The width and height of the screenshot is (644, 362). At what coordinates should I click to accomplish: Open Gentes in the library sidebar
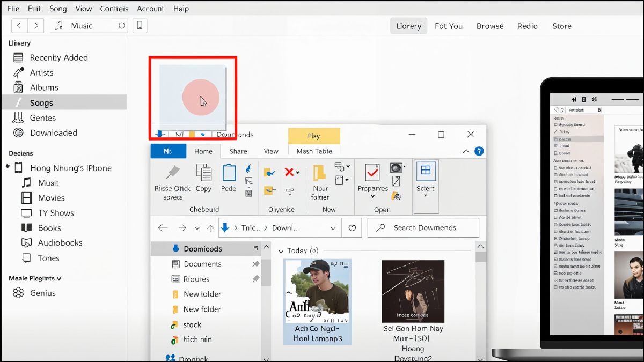pyautogui.click(x=43, y=117)
